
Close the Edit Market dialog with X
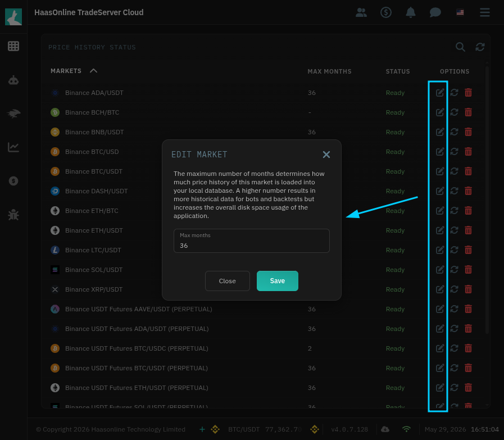pos(326,155)
